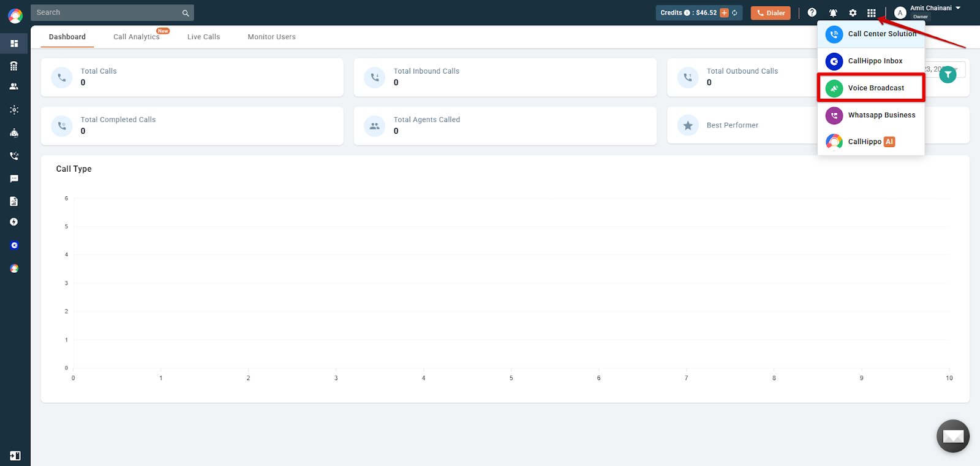Select Whatsapp Business from apps menu
This screenshot has width=980, height=466.
click(x=871, y=115)
